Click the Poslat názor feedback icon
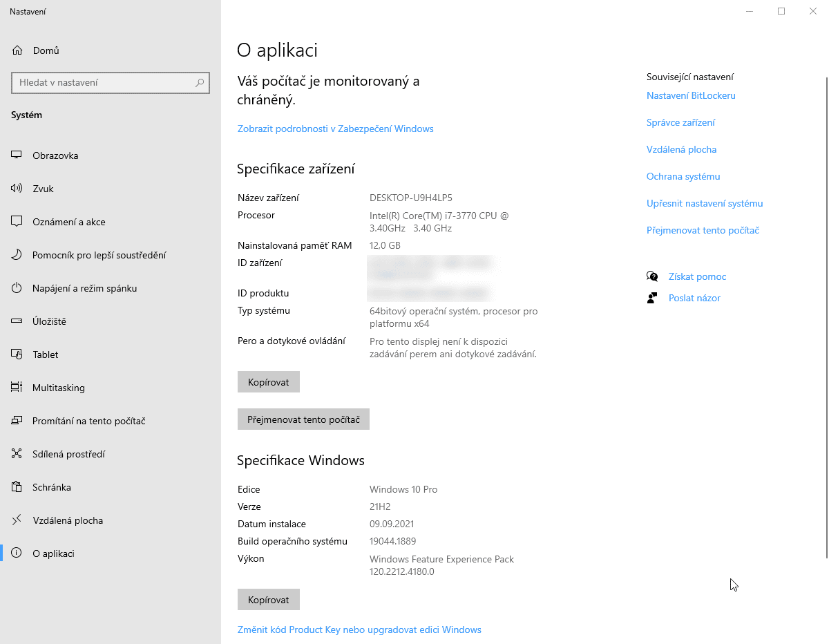The image size is (829, 644). (x=652, y=298)
